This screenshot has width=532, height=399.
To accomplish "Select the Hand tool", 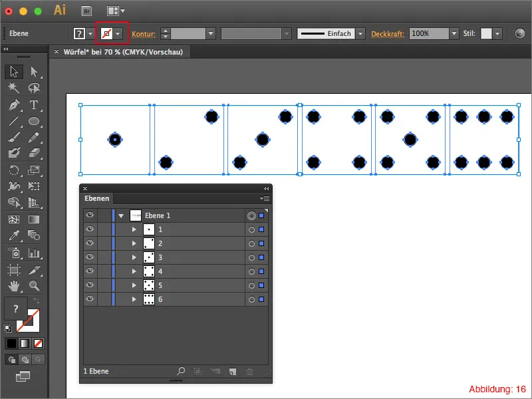I will pos(14,286).
